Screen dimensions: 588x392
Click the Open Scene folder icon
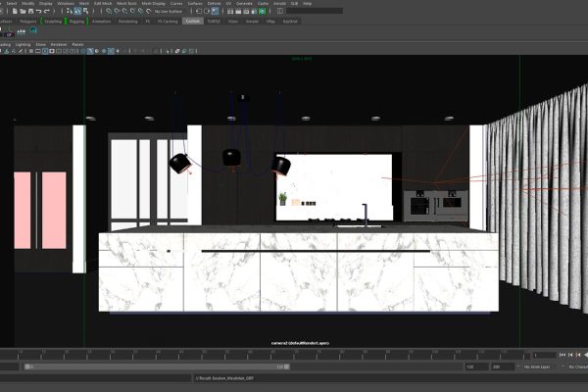pyautogui.click(x=23, y=11)
